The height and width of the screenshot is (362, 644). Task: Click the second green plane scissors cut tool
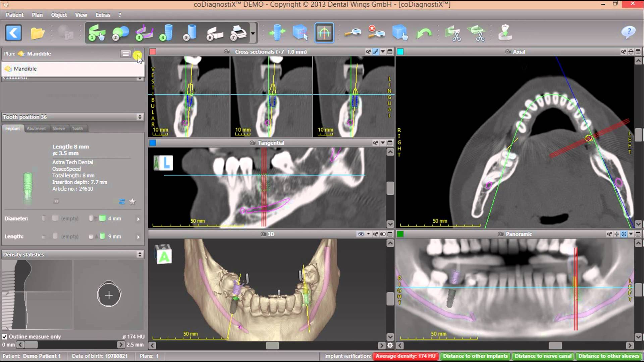(x=477, y=33)
